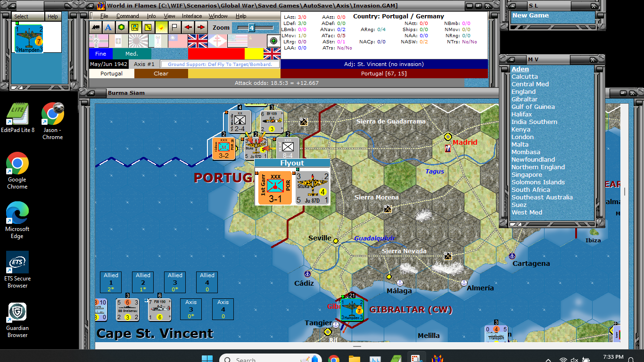This screenshot has height=362, width=644.
Task: Select the Free French flag with cross
Action: [x=217, y=41]
